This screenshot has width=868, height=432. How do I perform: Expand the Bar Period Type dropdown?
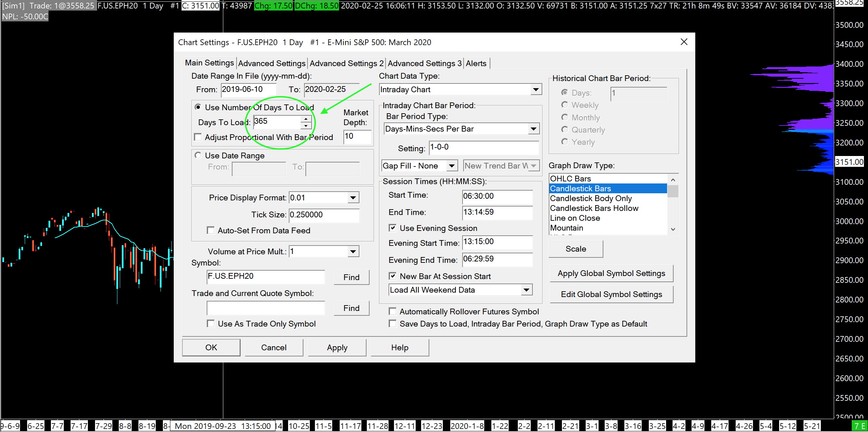coord(533,129)
